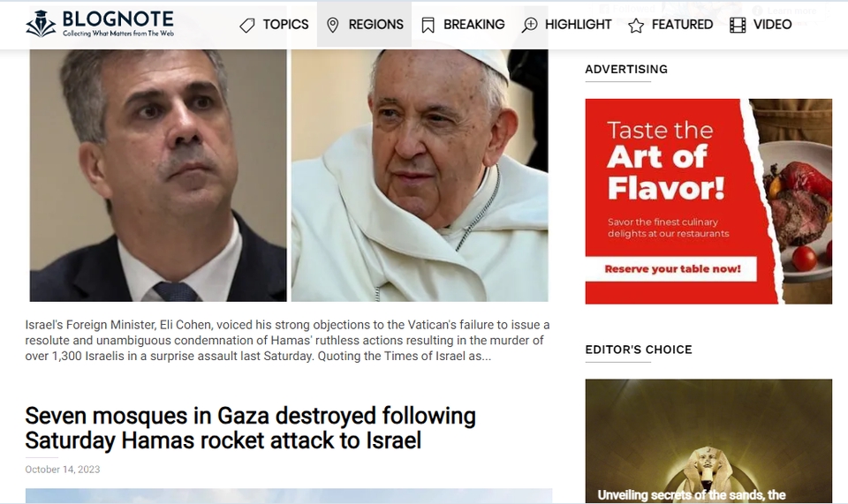Click the magnifier icon beside Highlight
848x504 pixels.
pos(529,25)
